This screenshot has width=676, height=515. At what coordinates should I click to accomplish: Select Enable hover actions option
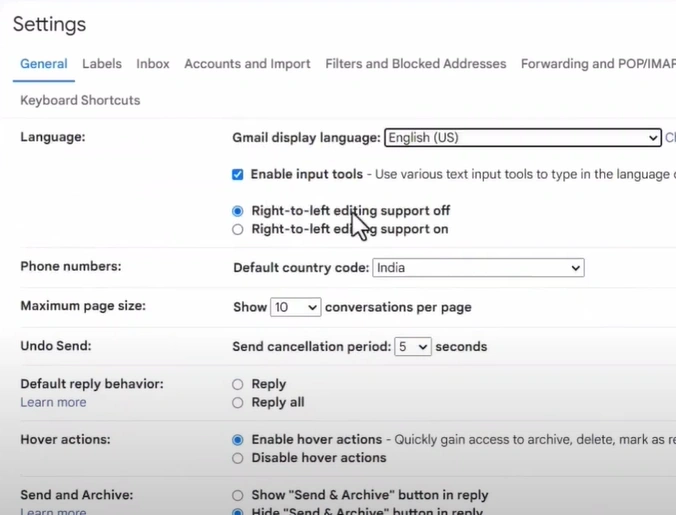(x=238, y=440)
